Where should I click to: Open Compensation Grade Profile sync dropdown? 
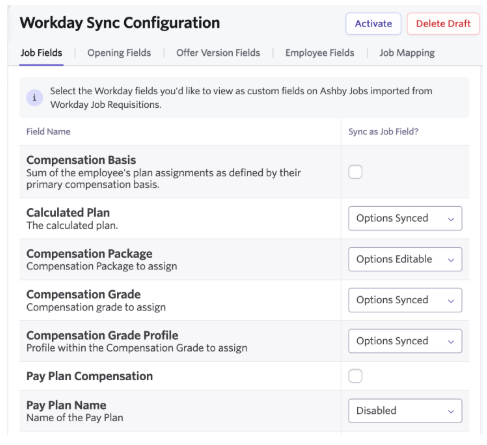[x=405, y=341]
